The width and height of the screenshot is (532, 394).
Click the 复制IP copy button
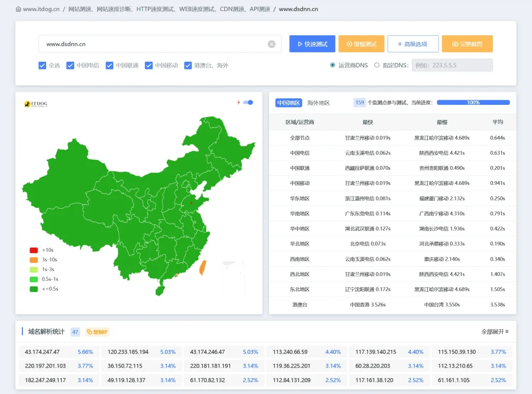(97, 332)
